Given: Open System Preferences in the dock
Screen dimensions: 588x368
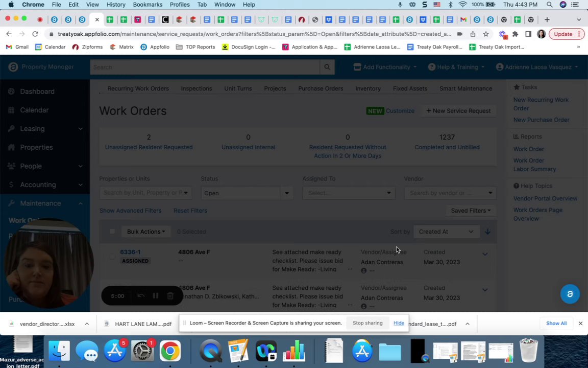Looking at the screenshot, I should tap(142, 351).
